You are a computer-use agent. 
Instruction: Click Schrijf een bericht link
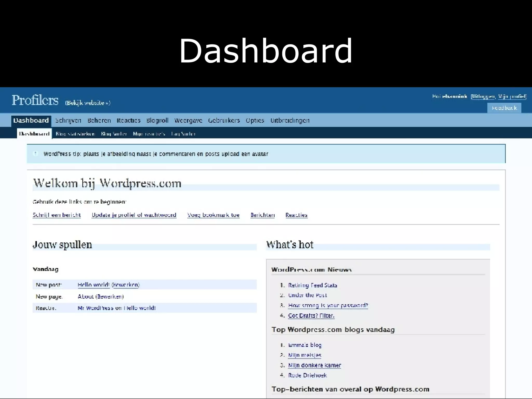pyautogui.click(x=57, y=215)
